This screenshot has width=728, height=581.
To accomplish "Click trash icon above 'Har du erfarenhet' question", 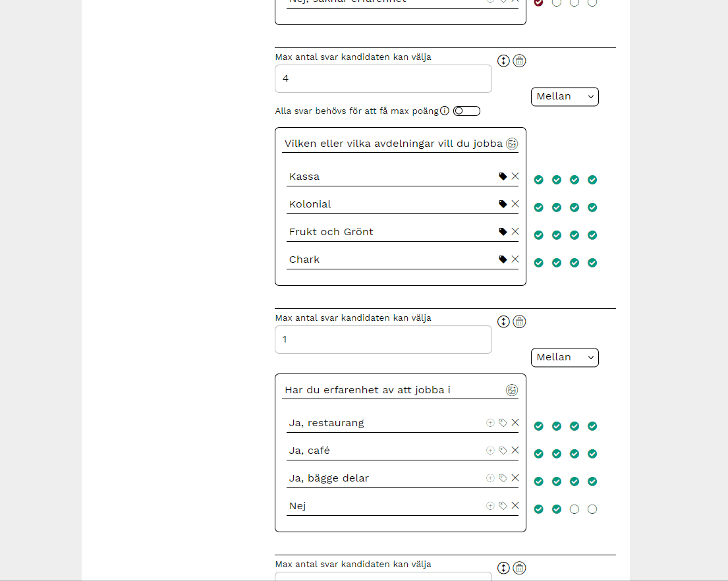I will click(519, 322).
